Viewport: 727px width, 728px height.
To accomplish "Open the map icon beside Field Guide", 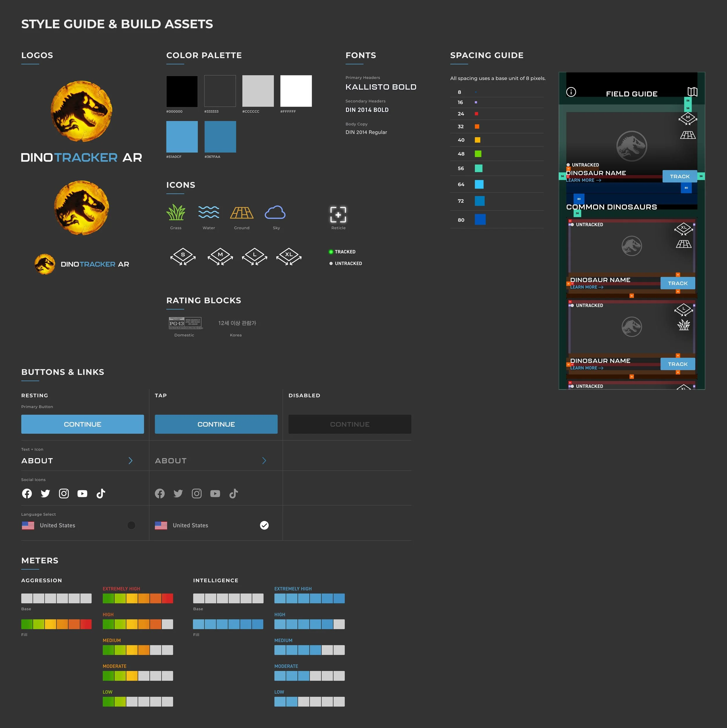I will (692, 92).
